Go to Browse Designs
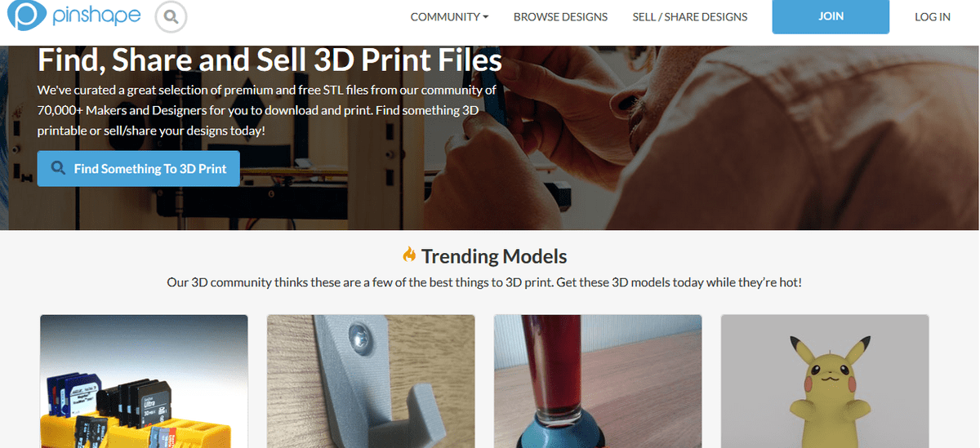980x448 pixels. 560,16
